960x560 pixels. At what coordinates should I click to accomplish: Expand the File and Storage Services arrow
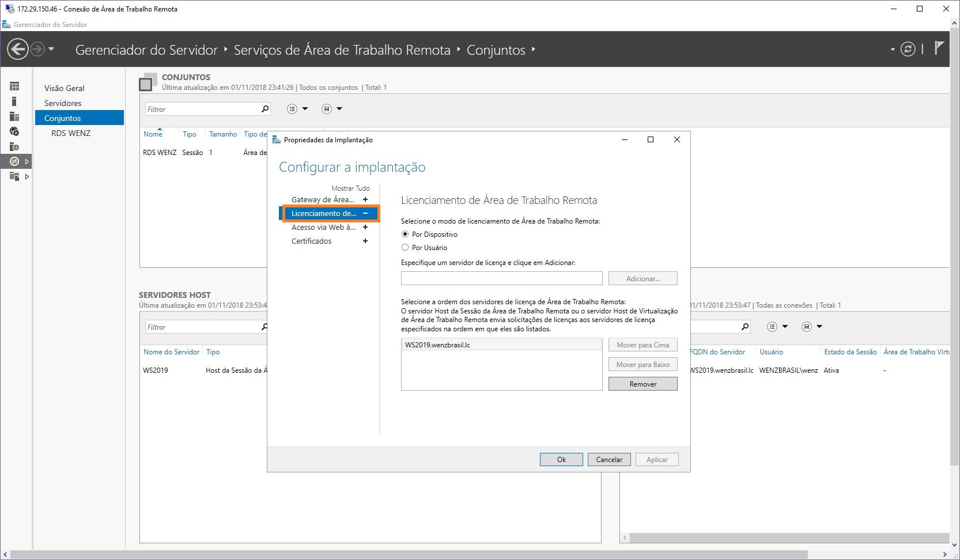27,176
